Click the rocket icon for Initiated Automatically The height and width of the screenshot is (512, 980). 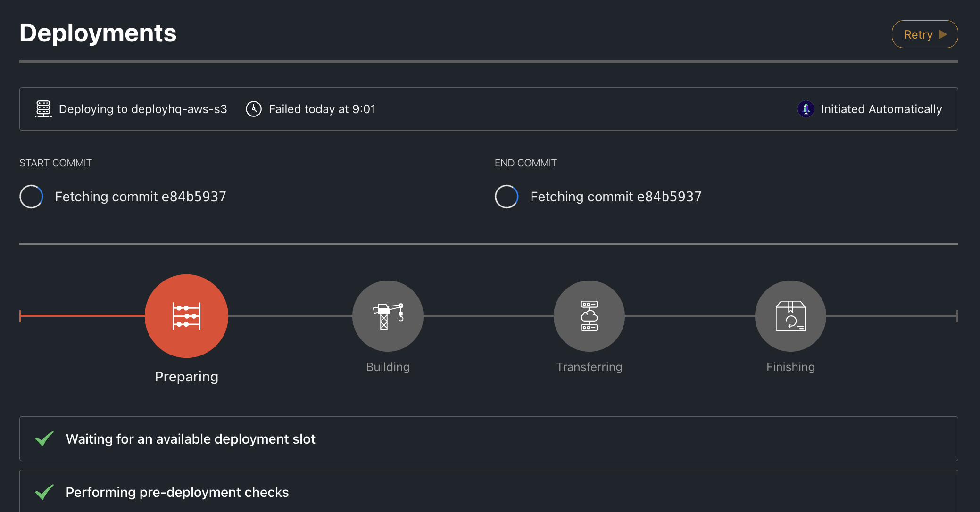(806, 109)
